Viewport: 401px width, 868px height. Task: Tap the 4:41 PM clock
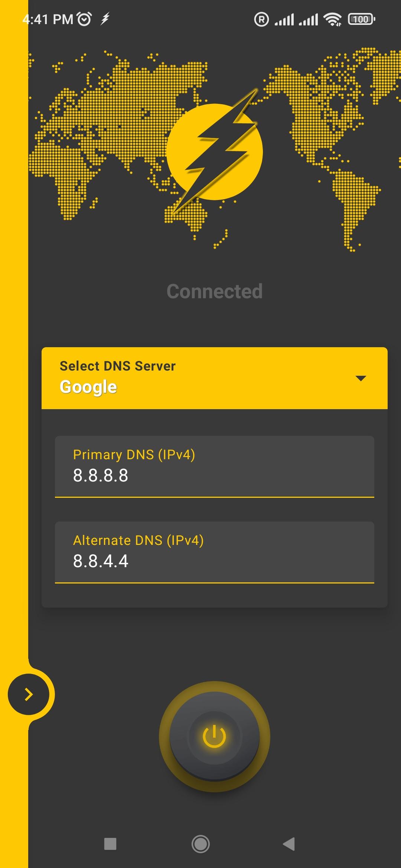point(48,19)
